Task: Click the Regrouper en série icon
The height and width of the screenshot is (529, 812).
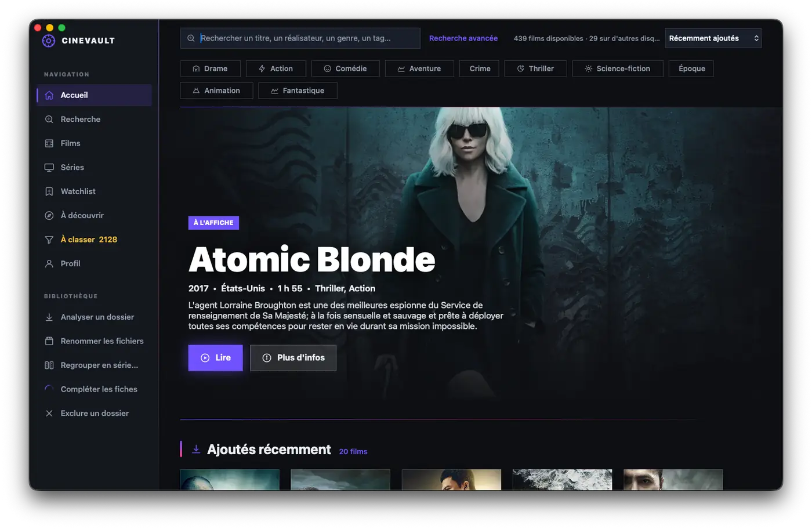Action: (x=49, y=365)
